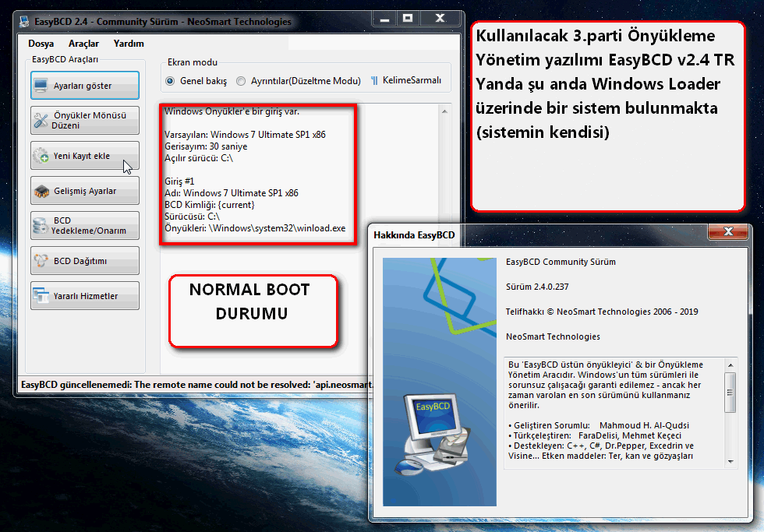Viewport: 764px width, 532px height.
Task: Click the 'Windows Önyükler'e bir giriş var.' line
Action: click(232, 111)
